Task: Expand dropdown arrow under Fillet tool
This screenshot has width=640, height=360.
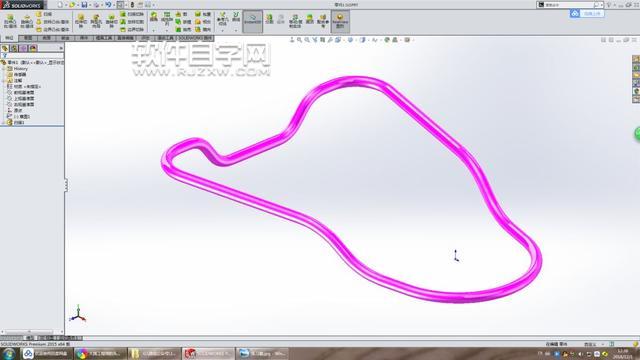Action: point(154,30)
